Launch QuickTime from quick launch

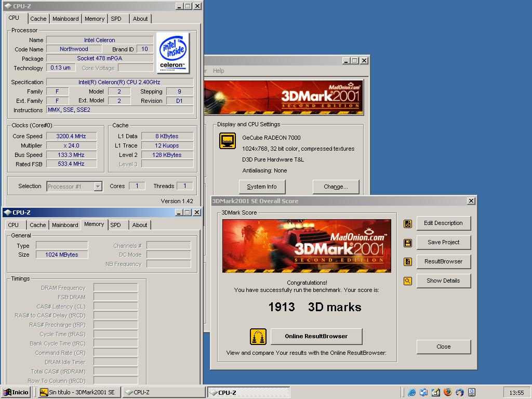pos(472,393)
